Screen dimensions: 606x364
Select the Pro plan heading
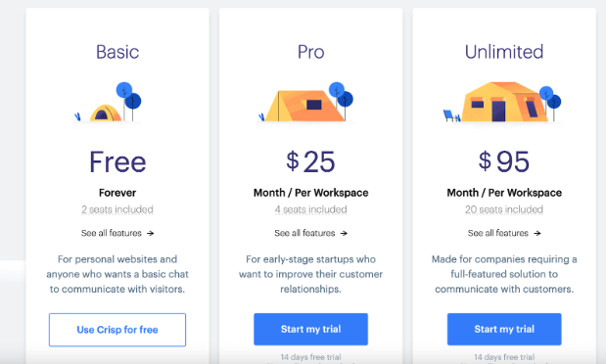[310, 52]
